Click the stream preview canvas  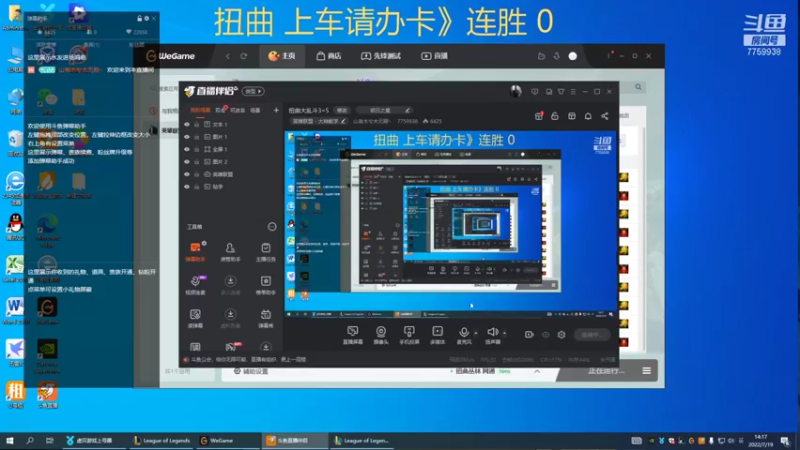click(x=451, y=224)
